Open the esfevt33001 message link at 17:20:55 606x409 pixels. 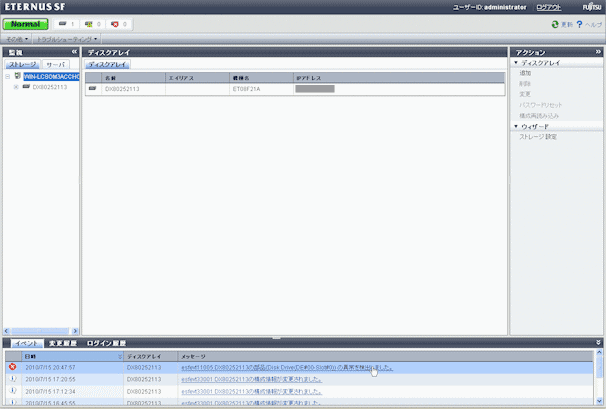tap(252, 380)
